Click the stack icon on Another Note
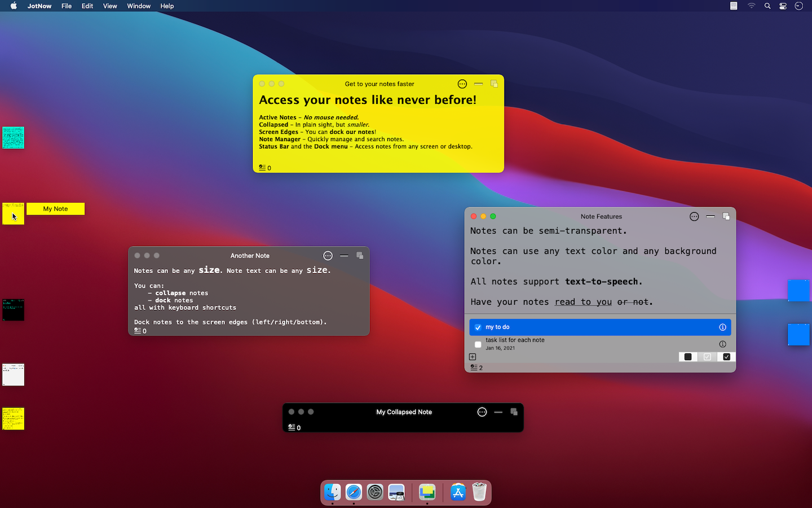Viewport: 812px width, 508px height. [x=360, y=256]
